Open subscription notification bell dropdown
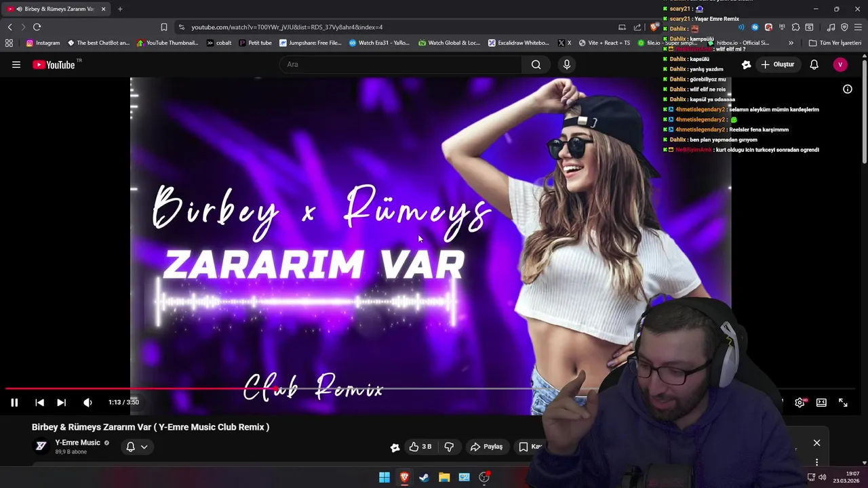868x488 pixels. coord(136,447)
